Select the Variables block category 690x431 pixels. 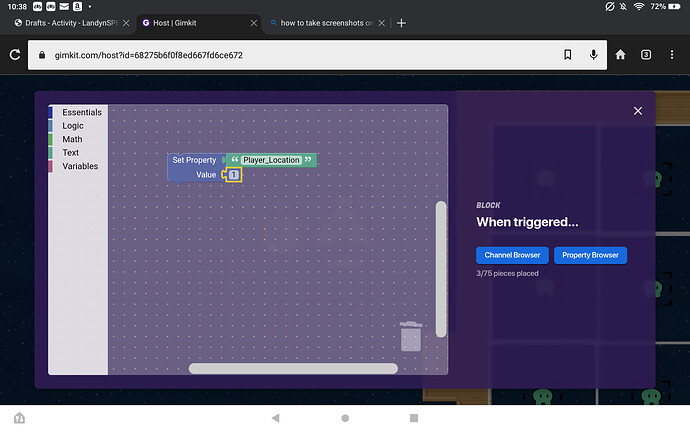[80, 166]
